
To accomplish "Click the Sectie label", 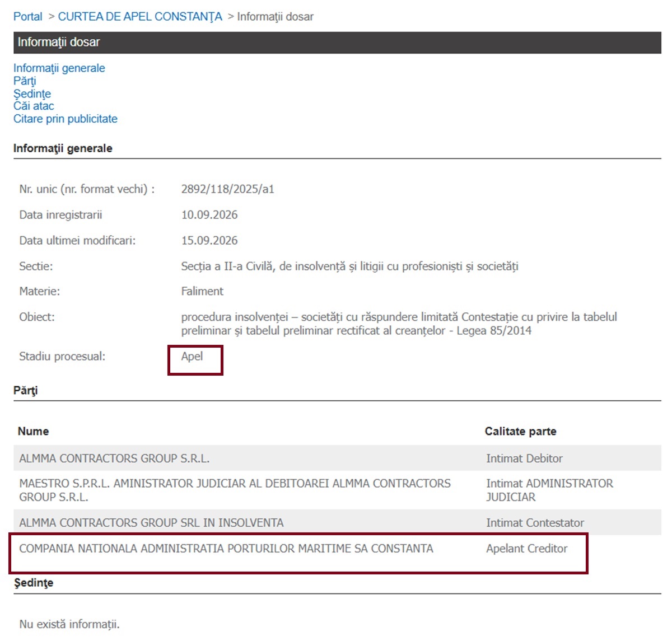I will pos(36,266).
